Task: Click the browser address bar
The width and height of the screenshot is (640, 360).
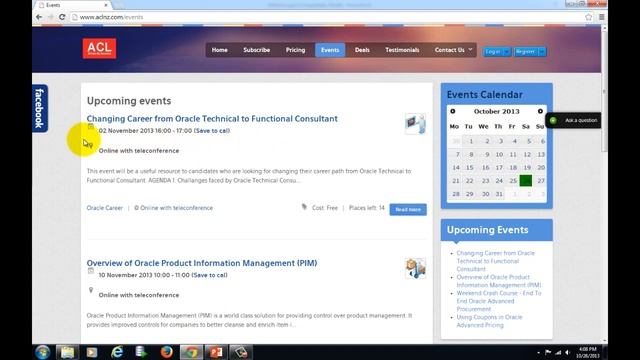Action: (327, 17)
